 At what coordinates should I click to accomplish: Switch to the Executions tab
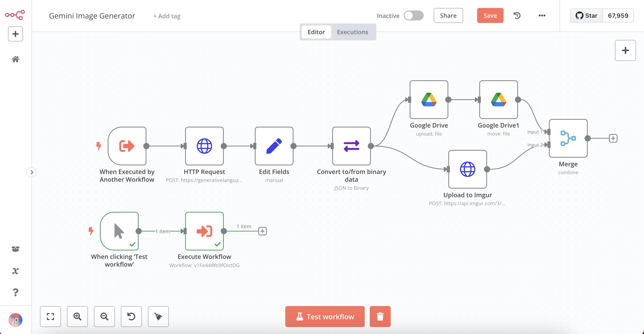(x=352, y=32)
